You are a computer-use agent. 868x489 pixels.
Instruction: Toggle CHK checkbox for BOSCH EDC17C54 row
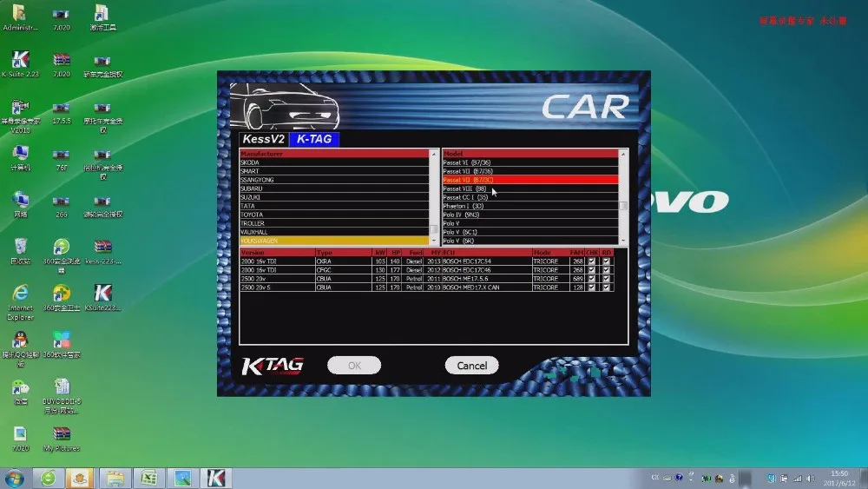[592, 261]
